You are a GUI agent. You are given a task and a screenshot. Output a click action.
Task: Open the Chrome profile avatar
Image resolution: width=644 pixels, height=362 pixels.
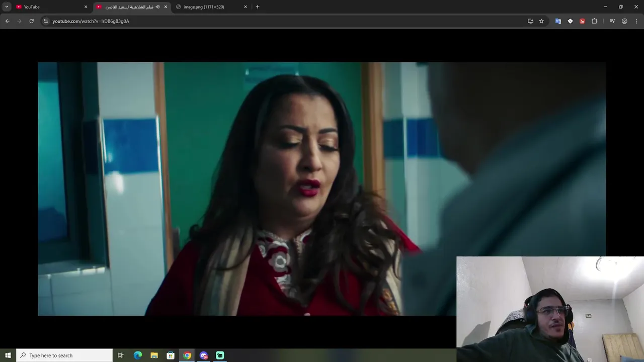(x=624, y=21)
